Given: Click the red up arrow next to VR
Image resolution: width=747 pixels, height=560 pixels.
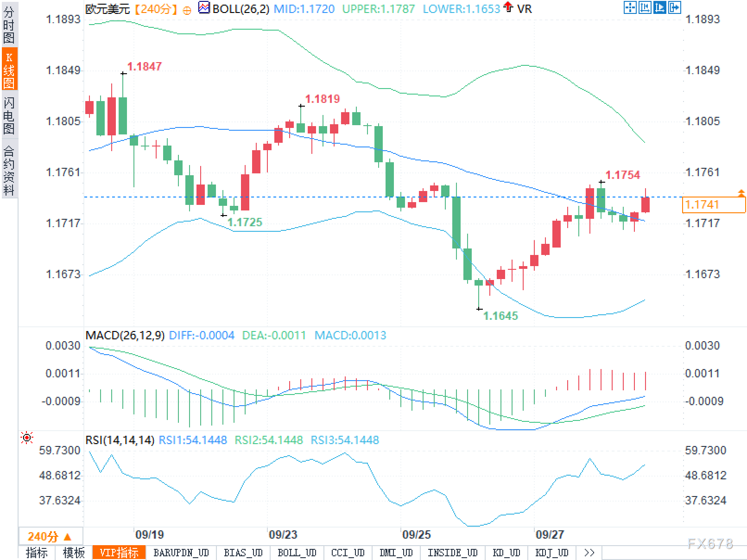Looking at the screenshot, I should pyautogui.click(x=508, y=7).
